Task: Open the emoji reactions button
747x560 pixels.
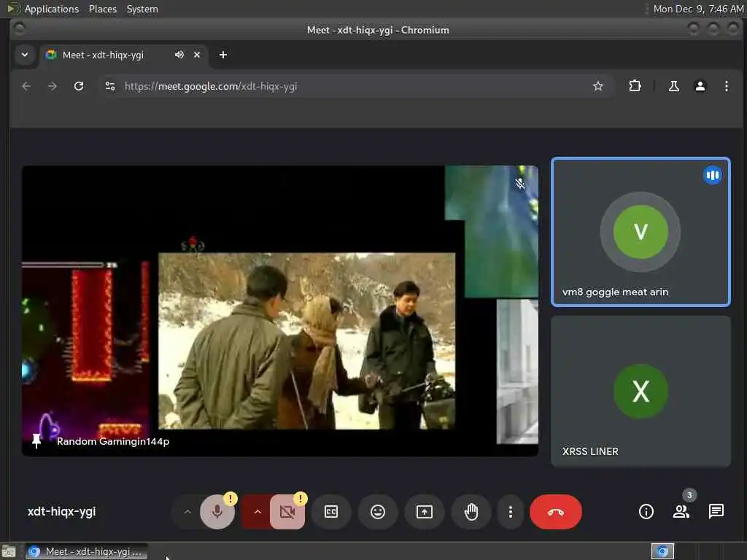Action: tap(378, 512)
